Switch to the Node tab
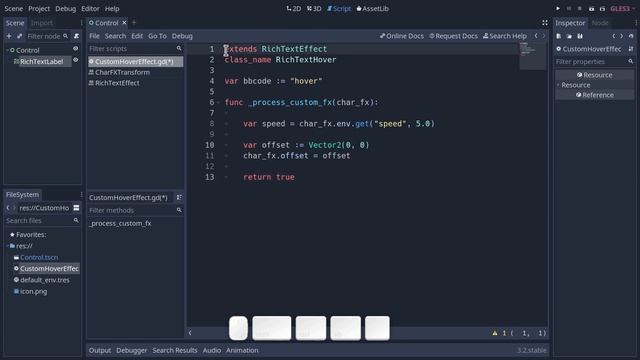The image size is (640, 360). point(600,23)
